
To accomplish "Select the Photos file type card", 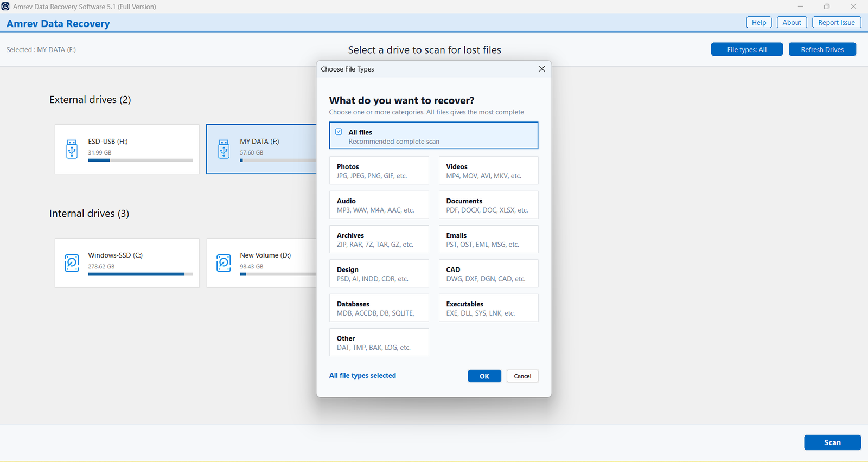I will click(x=379, y=171).
